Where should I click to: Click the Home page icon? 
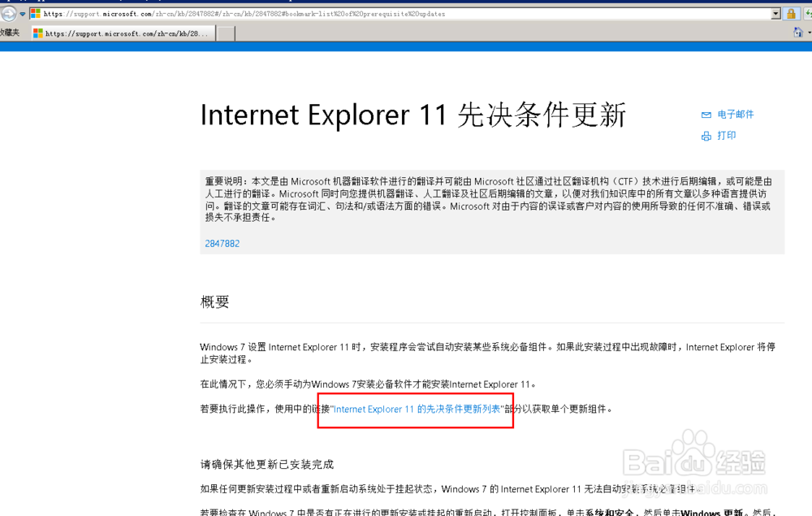click(x=798, y=33)
